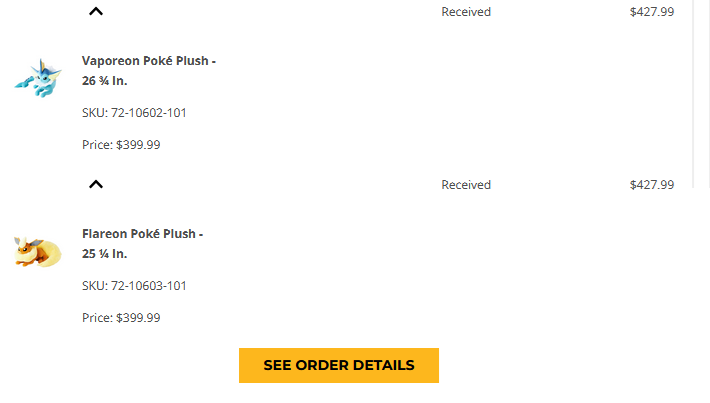Click Received status above the Flareon item
The image size is (710, 403).
click(x=466, y=185)
